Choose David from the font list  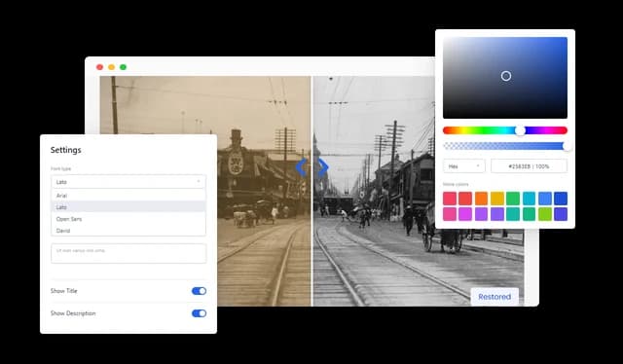click(128, 231)
